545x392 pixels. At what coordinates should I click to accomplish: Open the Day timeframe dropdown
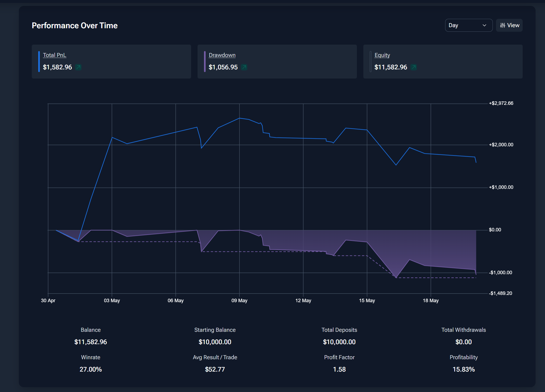click(x=469, y=25)
